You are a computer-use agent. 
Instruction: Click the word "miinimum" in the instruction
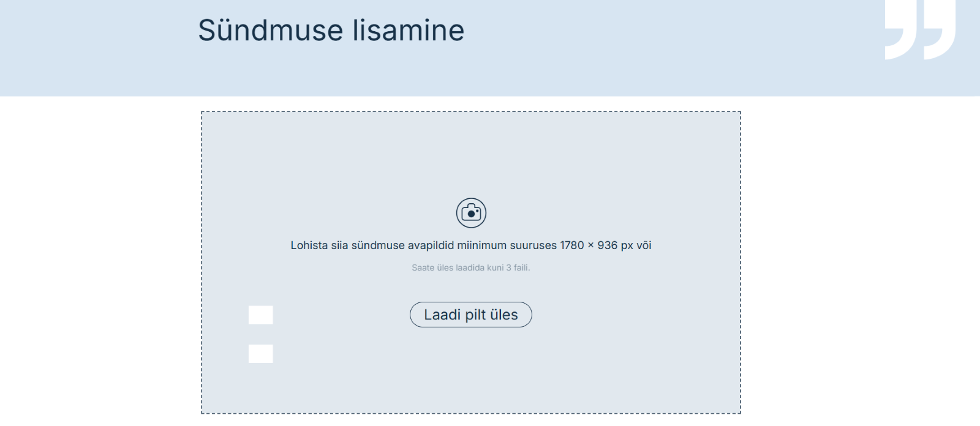coord(481,245)
